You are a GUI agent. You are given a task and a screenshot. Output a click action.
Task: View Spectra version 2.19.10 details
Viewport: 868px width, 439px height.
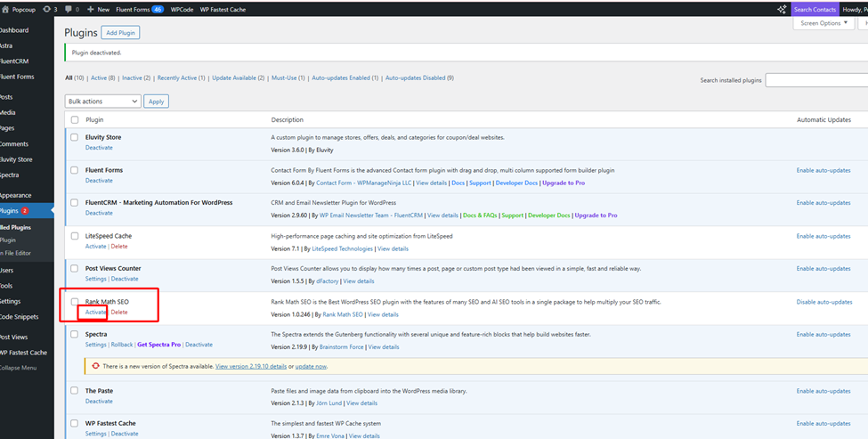click(x=251, y=367)
